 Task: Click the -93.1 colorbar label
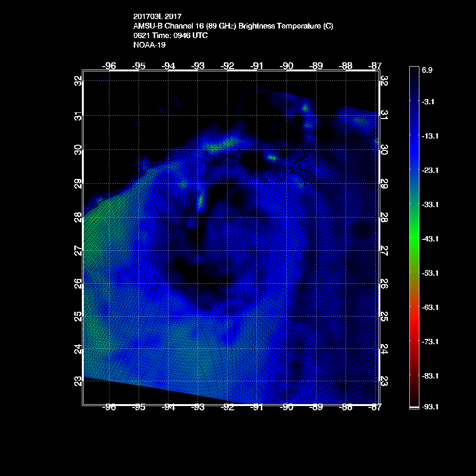coord(430,407)
